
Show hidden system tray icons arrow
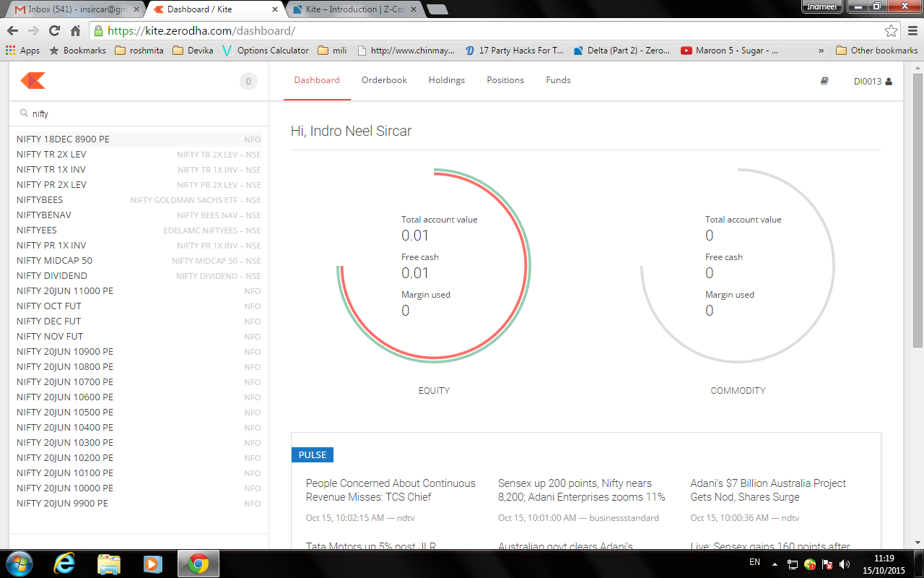pos(775,564)
